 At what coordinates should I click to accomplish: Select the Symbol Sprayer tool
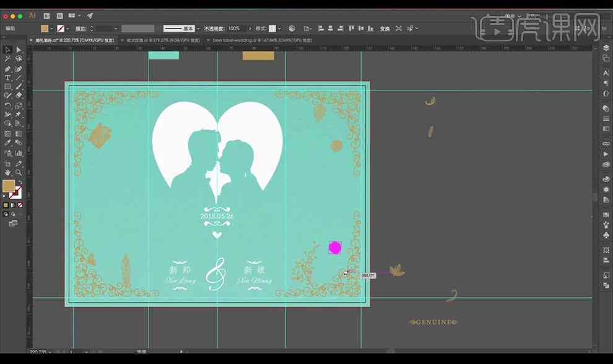[x=7, y=153]
